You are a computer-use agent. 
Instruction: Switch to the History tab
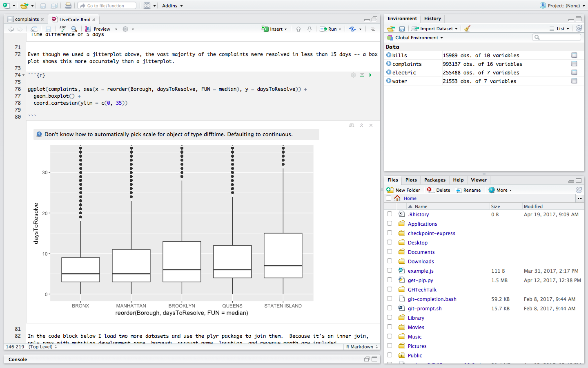(432, 18)
